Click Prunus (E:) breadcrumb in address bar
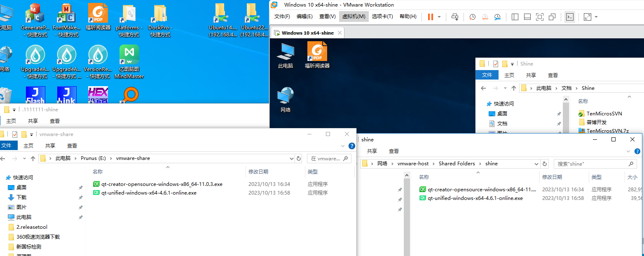644x256 pixels. (94, 158)
